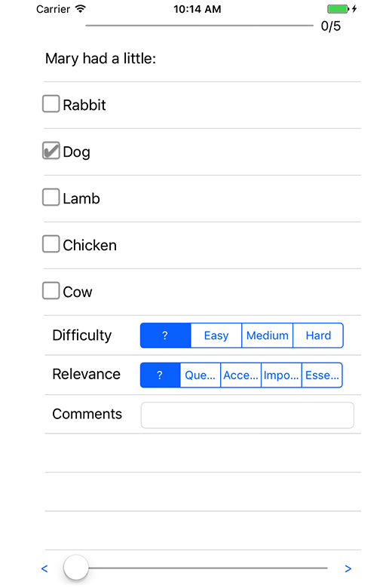This screenshot has height=588, width=392.
Task: Focus the Comments text field
Action: tap(247, 415)
